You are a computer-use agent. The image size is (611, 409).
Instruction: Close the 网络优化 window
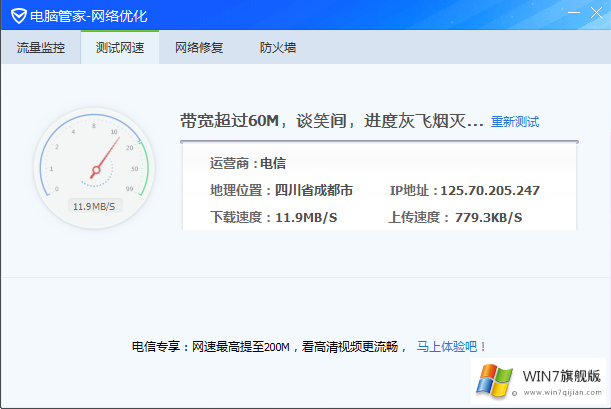coord(596,12)
